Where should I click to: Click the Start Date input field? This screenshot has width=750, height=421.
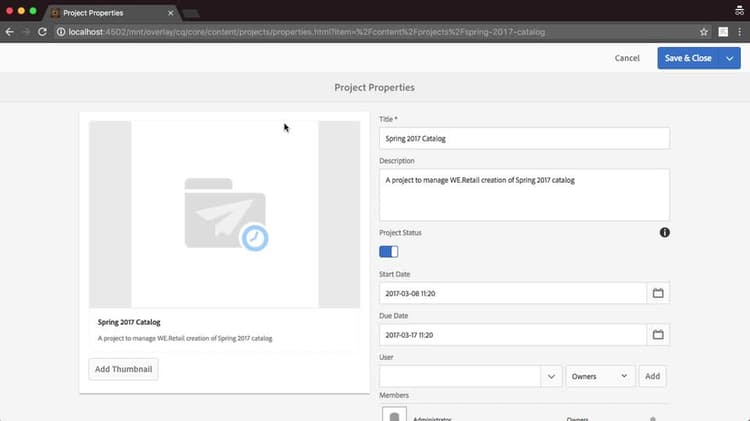pos(513,293)
